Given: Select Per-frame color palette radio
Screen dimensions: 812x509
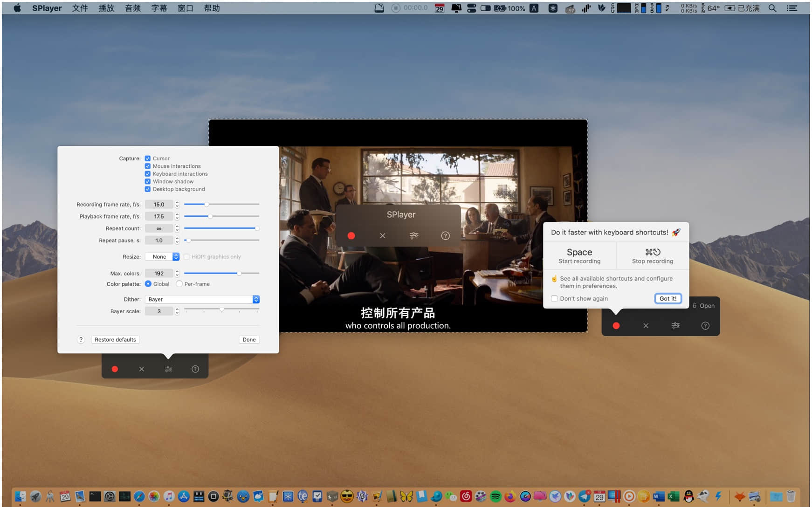Looking at the screenshot, I should pos(179,284).
